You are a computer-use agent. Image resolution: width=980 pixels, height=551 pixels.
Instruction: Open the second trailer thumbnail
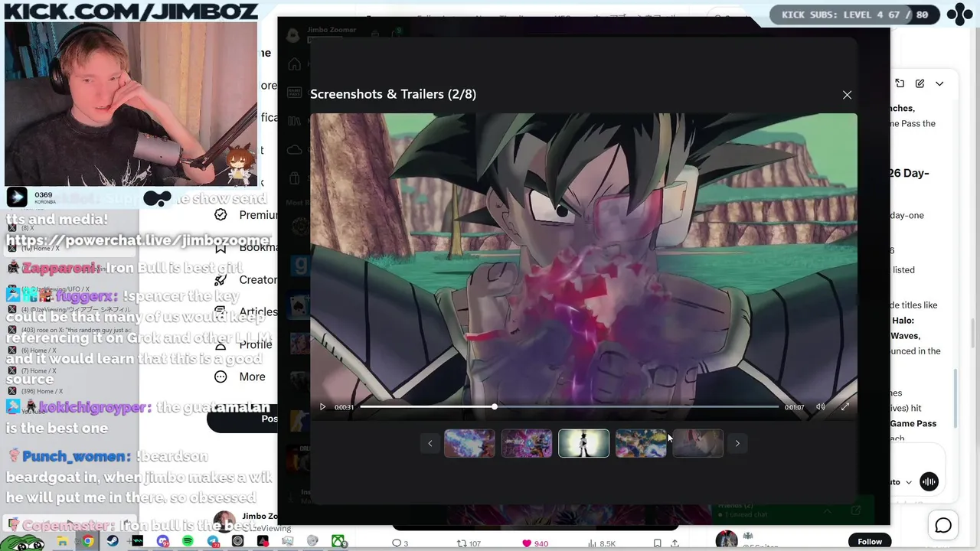point(527,443)
